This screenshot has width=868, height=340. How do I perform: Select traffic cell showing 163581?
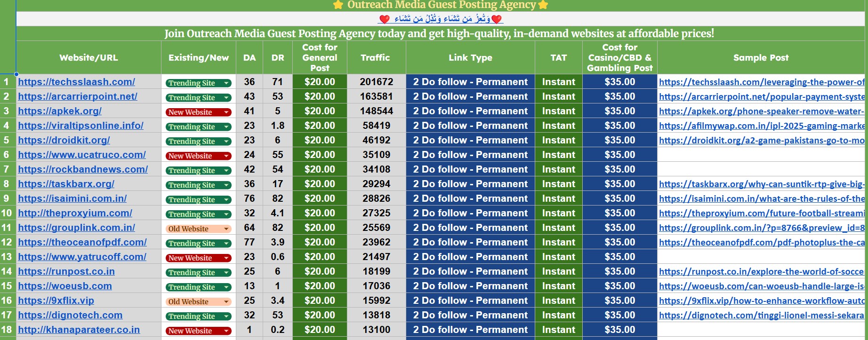376,96
